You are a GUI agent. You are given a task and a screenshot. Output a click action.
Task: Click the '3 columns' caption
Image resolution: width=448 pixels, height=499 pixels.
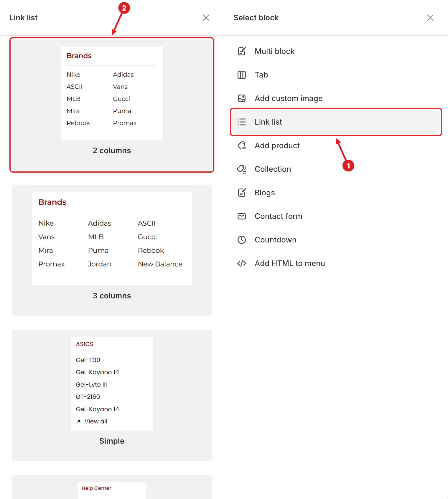pyautogui.click(x=112, y=296)
